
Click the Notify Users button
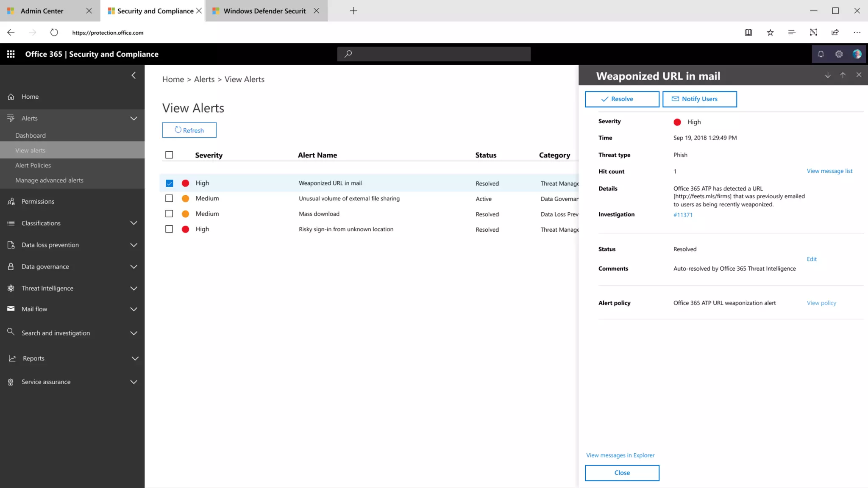tap(699, 99)
